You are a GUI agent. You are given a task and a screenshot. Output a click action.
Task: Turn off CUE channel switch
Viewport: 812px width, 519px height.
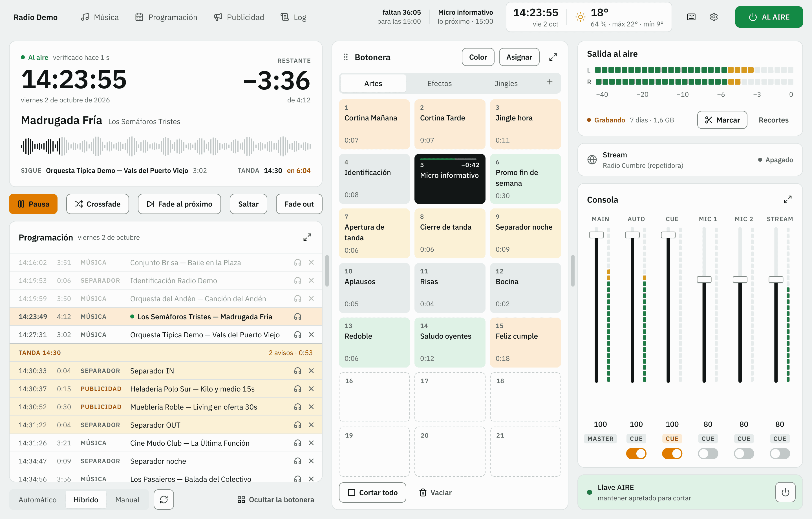click(x=672, y=454)
